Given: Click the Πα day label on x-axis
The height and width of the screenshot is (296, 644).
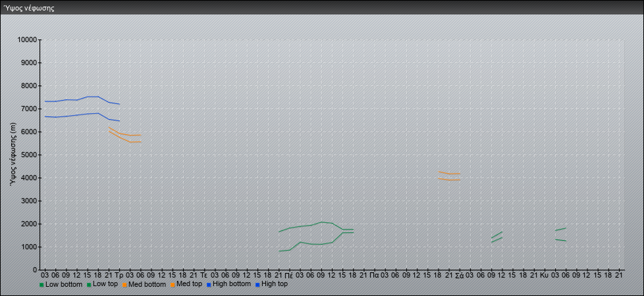Looking at the screenshot, I should 374,275.
